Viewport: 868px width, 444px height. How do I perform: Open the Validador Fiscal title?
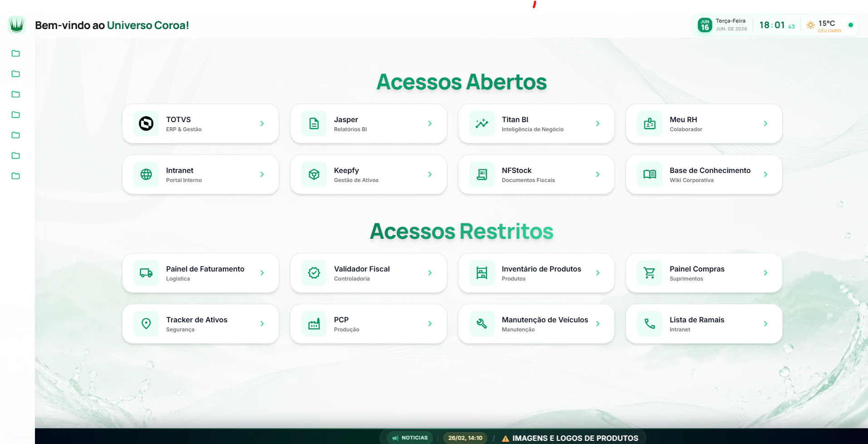pyautogui.click(x=362, y=269)
